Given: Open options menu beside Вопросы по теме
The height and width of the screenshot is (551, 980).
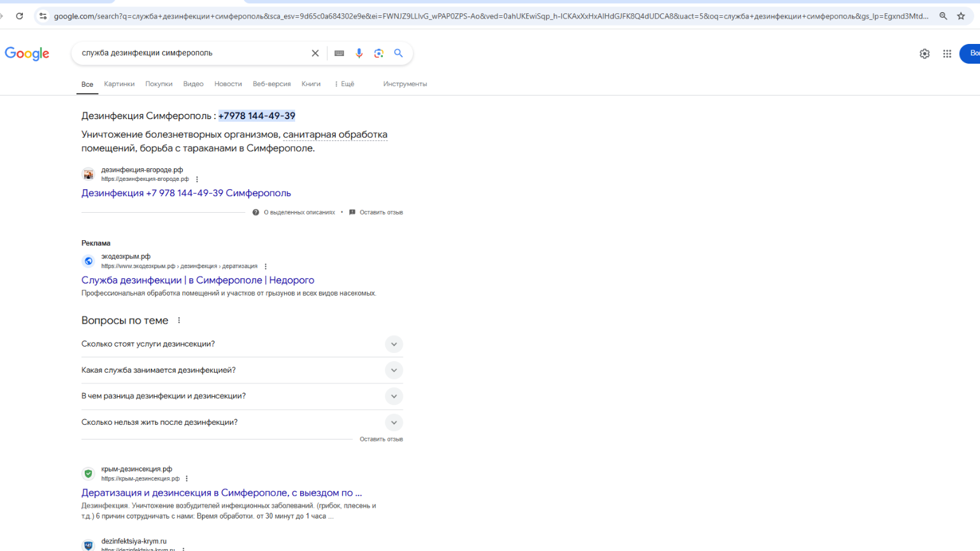Looking at the screenshot, I should tap(179, 320).
